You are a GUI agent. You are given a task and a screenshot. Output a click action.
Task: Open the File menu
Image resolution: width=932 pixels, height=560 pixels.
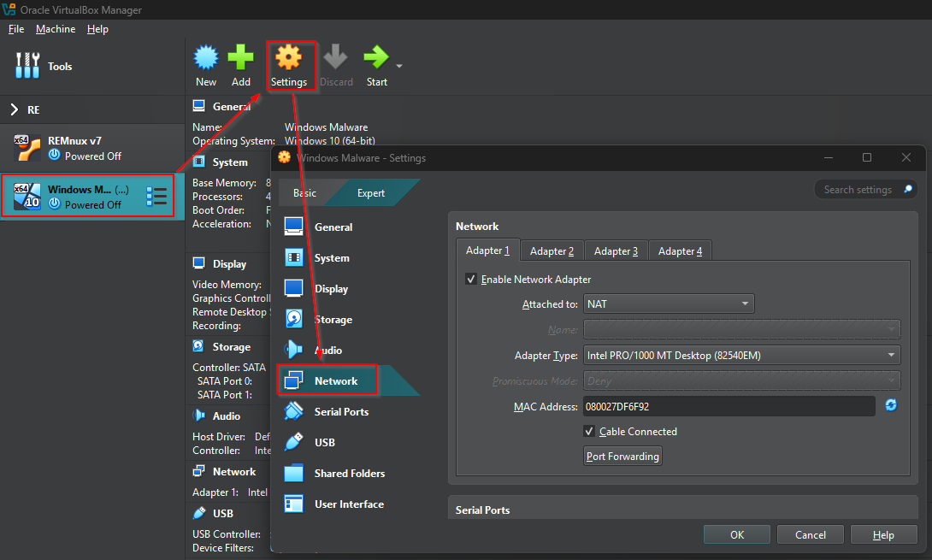tap(16, 29)
